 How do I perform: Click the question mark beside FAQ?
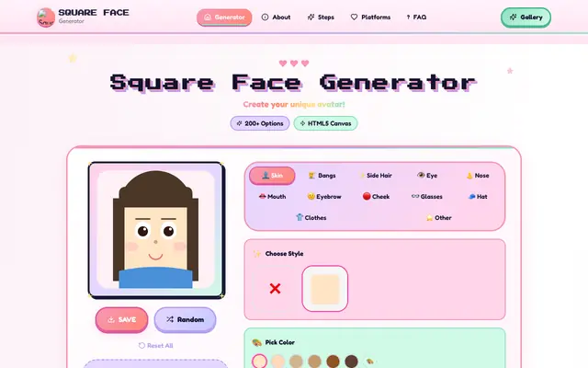pyautogui.click(x=408, y=17)
